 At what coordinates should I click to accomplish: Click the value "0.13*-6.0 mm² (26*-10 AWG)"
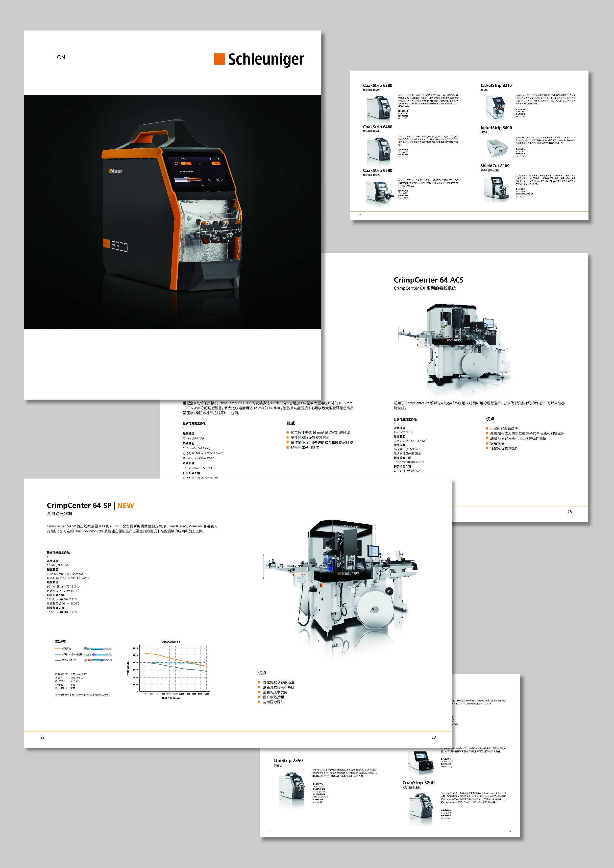[x=65, y=574]
